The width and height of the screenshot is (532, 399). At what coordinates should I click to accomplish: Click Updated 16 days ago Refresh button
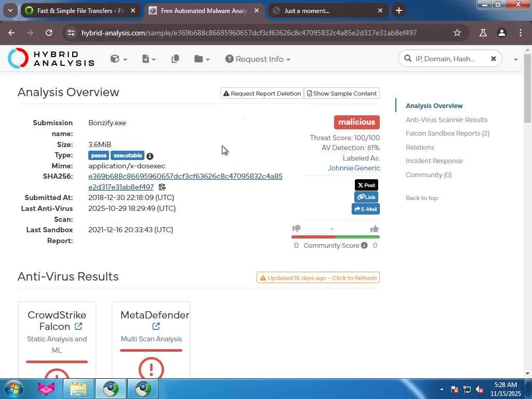318,278
